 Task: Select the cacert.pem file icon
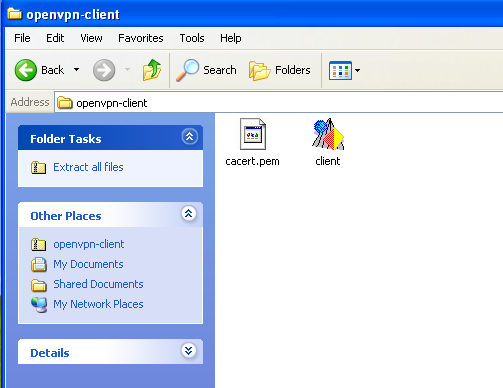pos(253,134)
